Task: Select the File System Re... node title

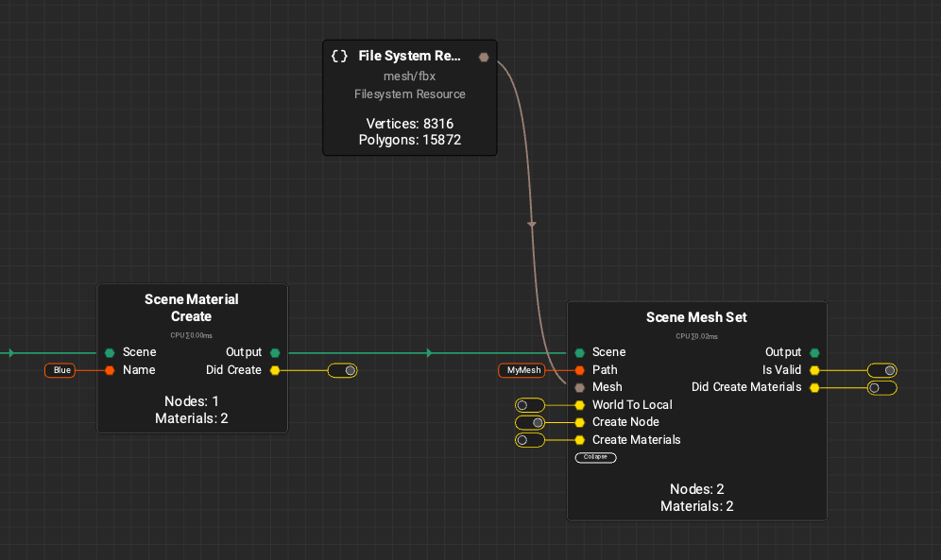Action: pos(409,56)
